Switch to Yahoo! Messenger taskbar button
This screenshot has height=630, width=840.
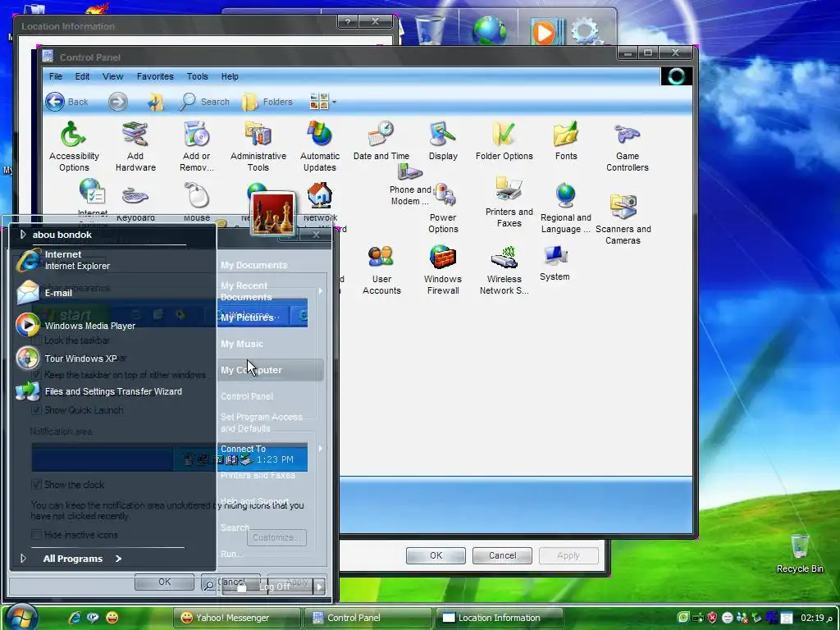click(236, 618)
